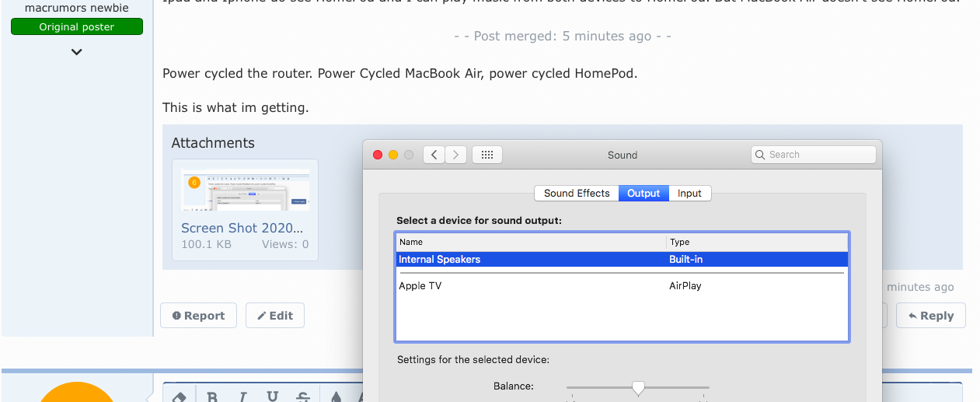Choose Apple TV AirPlay output device
Viewport: 980px width, 402px height.
[622, 286]
